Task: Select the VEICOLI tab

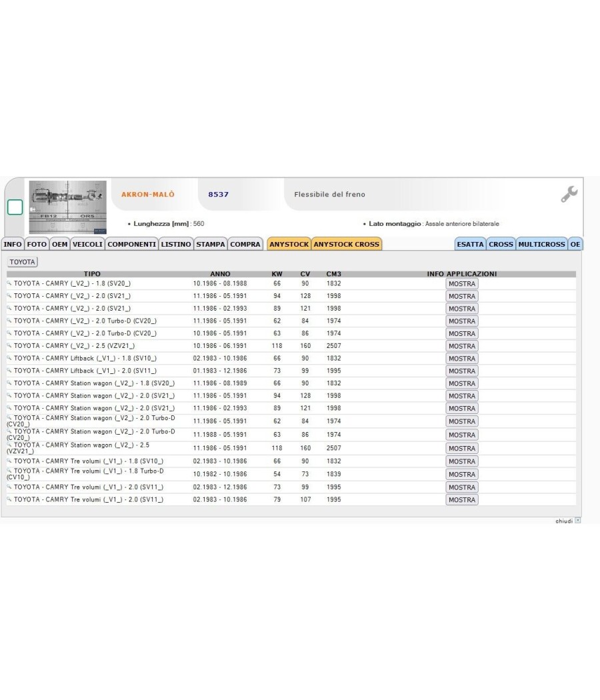Action: point(87,244)
